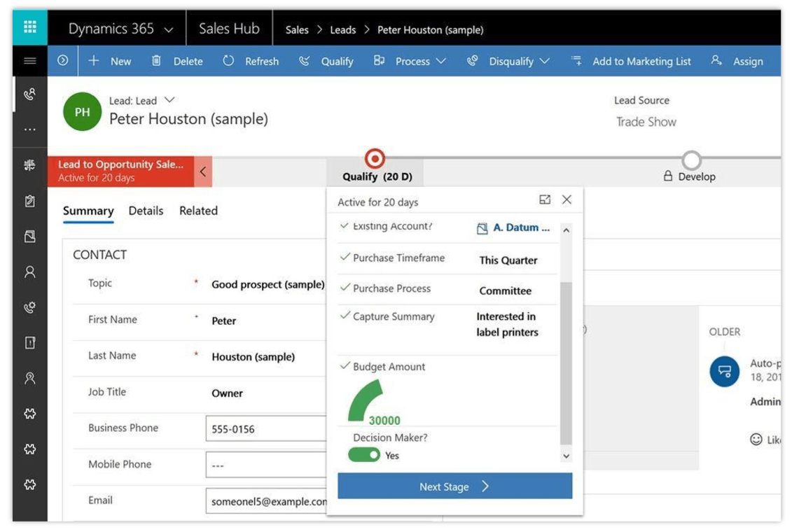Screen dimensions: 799x532
Task: Click the PH avatar circle
Action: 82,111
